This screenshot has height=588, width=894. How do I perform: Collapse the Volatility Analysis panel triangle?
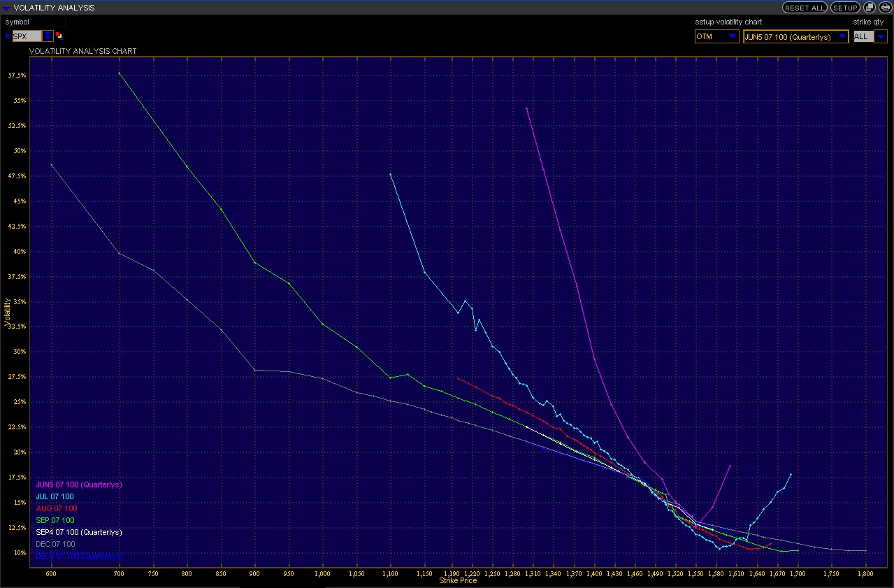click(6, 8)
